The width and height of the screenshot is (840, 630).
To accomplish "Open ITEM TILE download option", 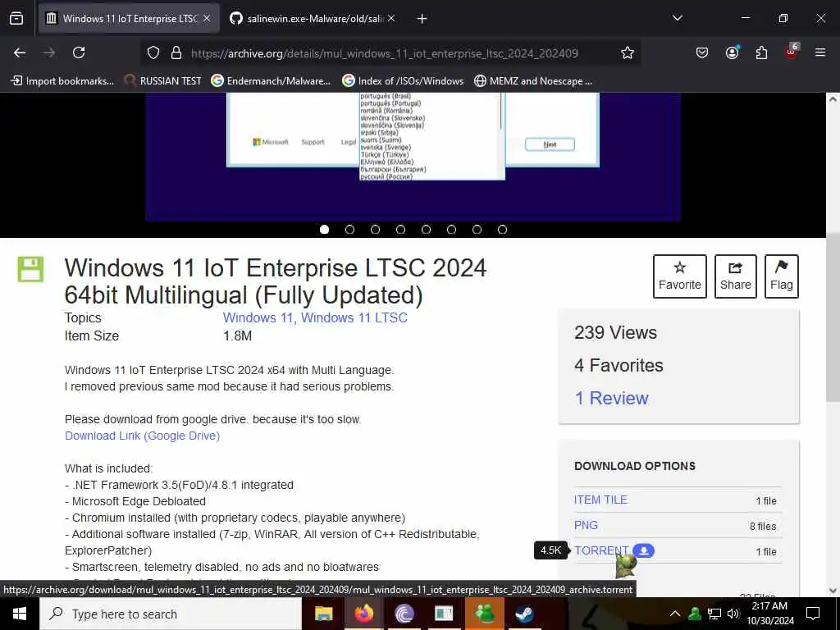I will click(600, 500).
